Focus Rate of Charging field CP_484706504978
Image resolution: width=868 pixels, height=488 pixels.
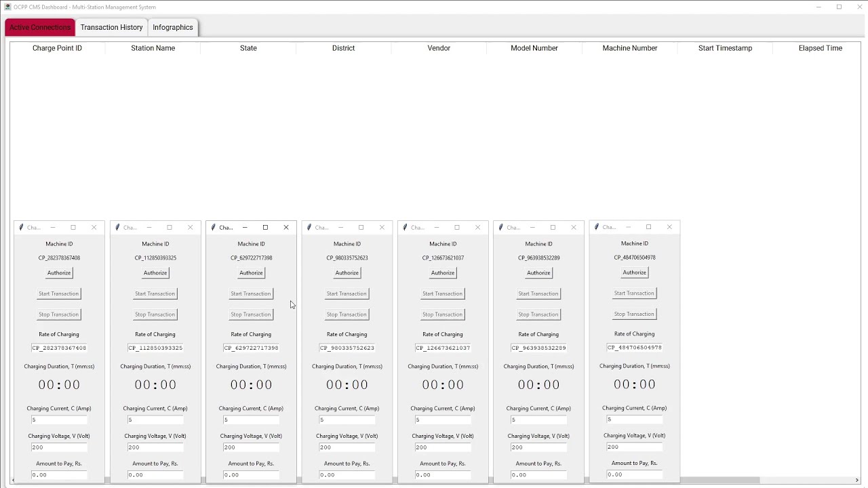(635, 347)
